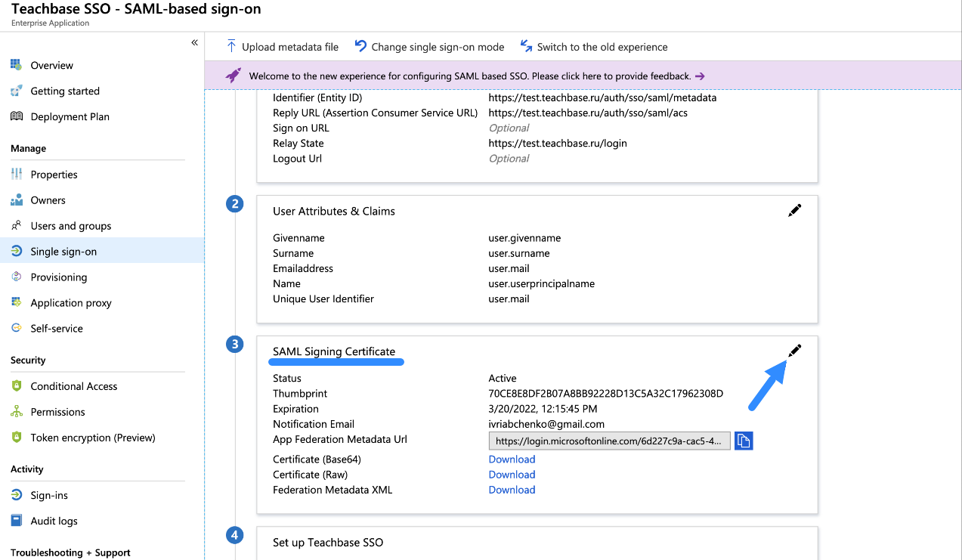
Task: Click the App Federation Metadata Url field
Action: (610, 441)
